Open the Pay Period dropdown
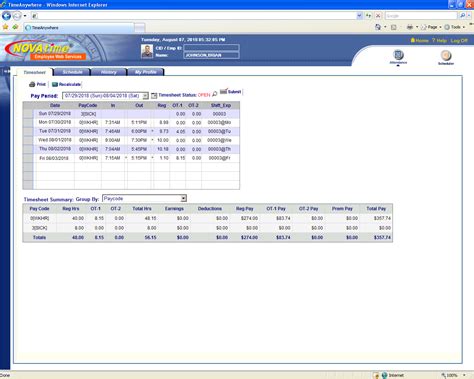The height and width of the screenshot is (379, 474). point(145,96)
